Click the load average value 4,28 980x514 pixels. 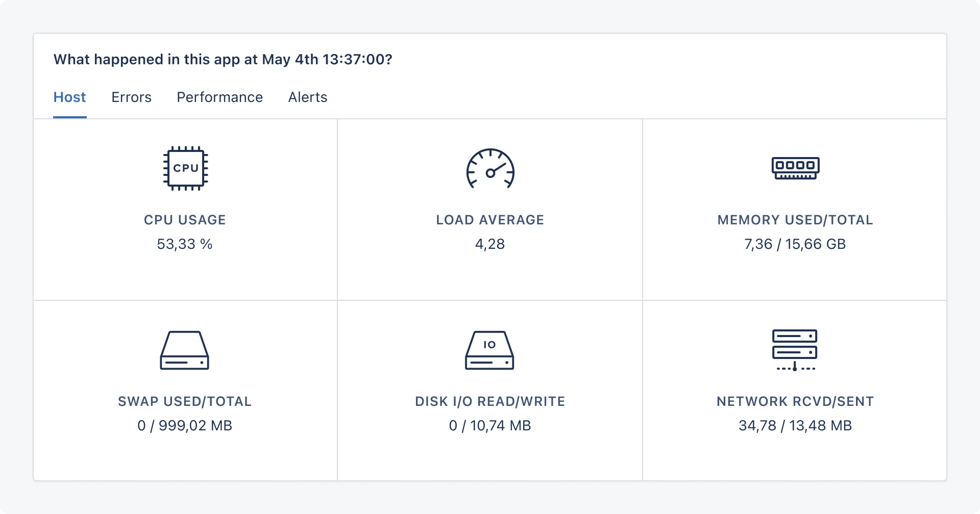pos(489,244)
